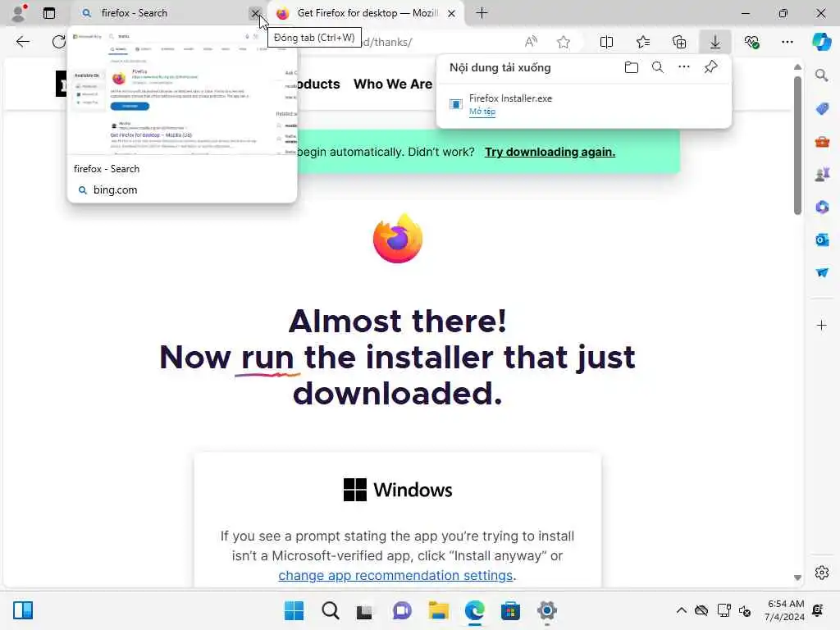Viewport: 840px width, 630px height.
Task: Open a new tab with plus button
Action: 482,13
